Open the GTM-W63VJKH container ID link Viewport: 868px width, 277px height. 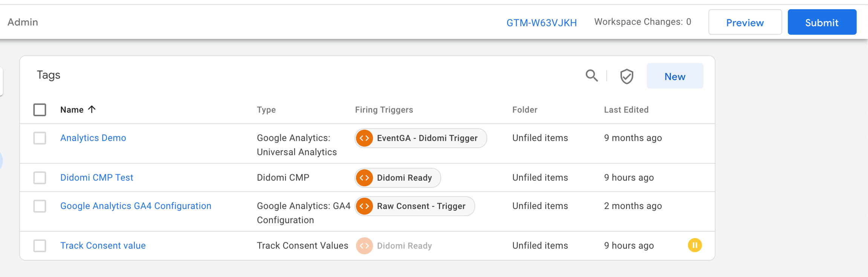[541, 23]
